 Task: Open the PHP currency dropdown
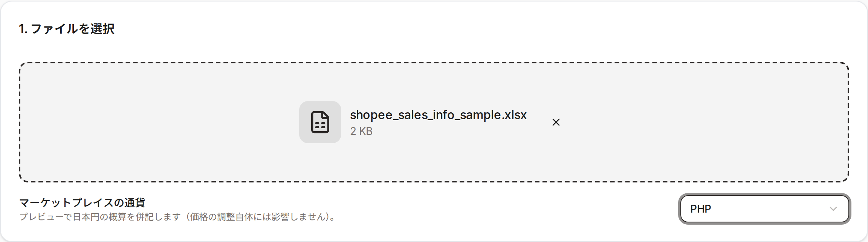764,209
